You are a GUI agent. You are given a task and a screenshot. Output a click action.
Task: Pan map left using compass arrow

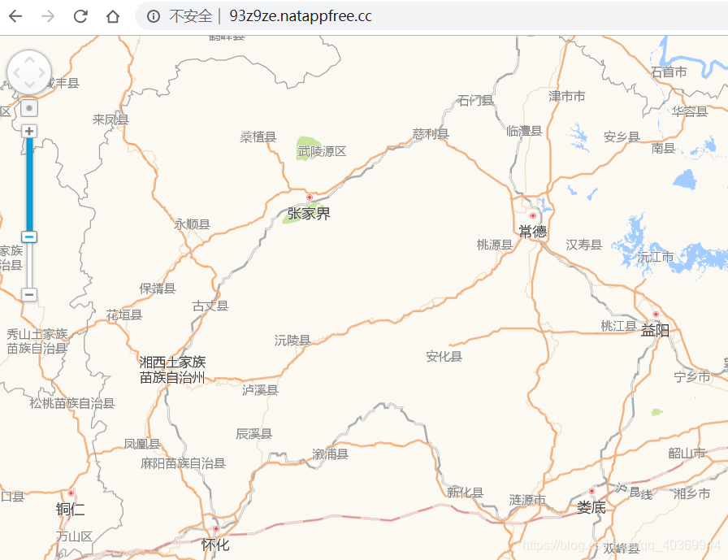[x=16, y=73]
